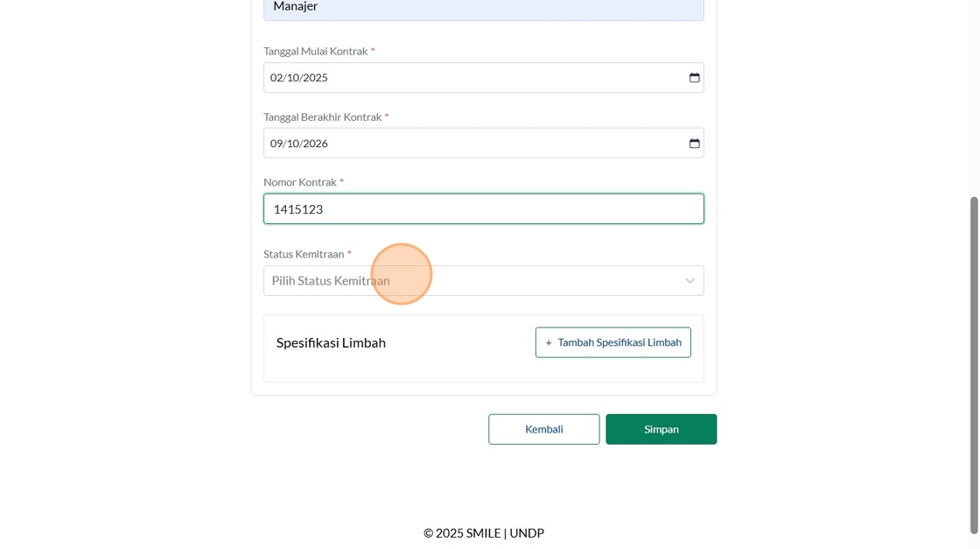The height and width of the screenshot is (549, 980).
Task: Select day segment 09 in end date
Action: click(x=276, y=144)
